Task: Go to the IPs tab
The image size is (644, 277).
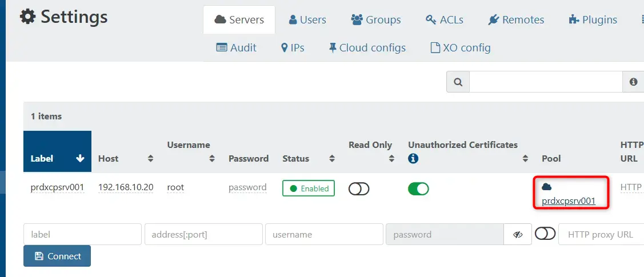Action: tap(293, 48)
